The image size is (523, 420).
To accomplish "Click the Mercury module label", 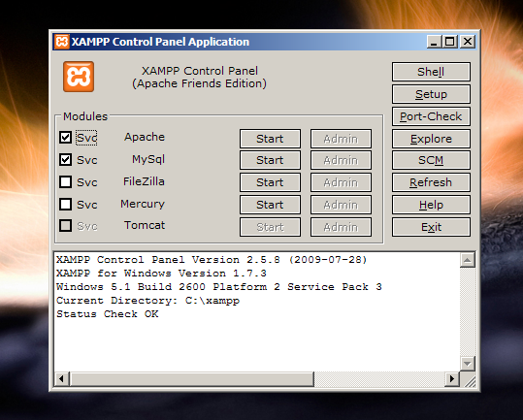I will click(143, 204).
